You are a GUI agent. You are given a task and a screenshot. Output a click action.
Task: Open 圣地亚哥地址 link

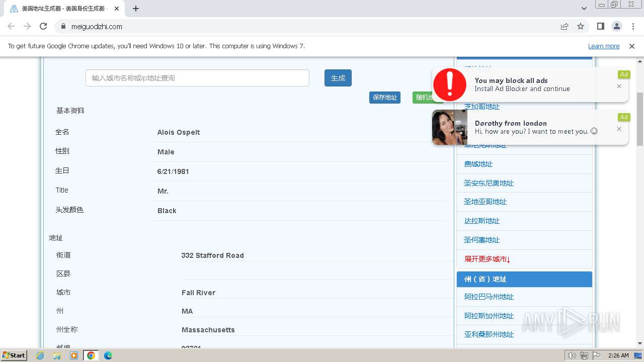coord(486,202)
